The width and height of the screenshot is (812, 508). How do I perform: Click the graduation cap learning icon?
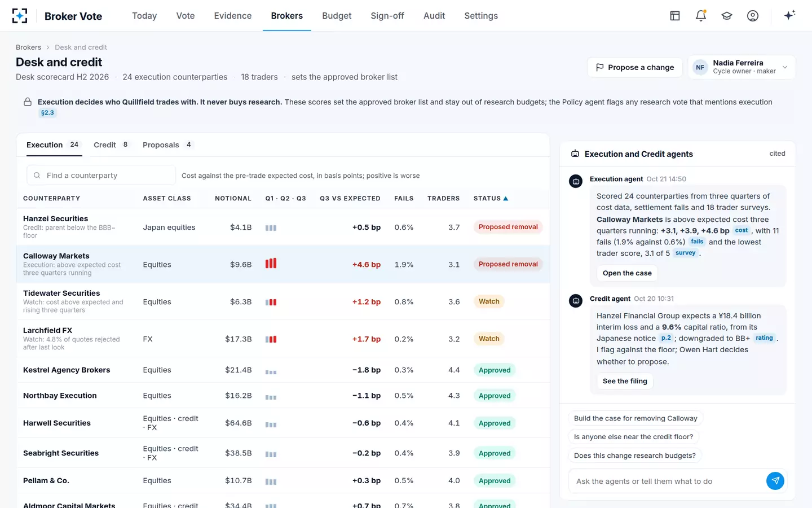point(727,16)
